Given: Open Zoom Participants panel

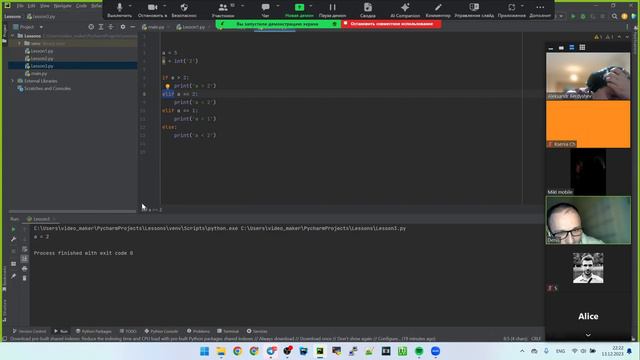Looking at the screenshot, I should tap(223, 10).
